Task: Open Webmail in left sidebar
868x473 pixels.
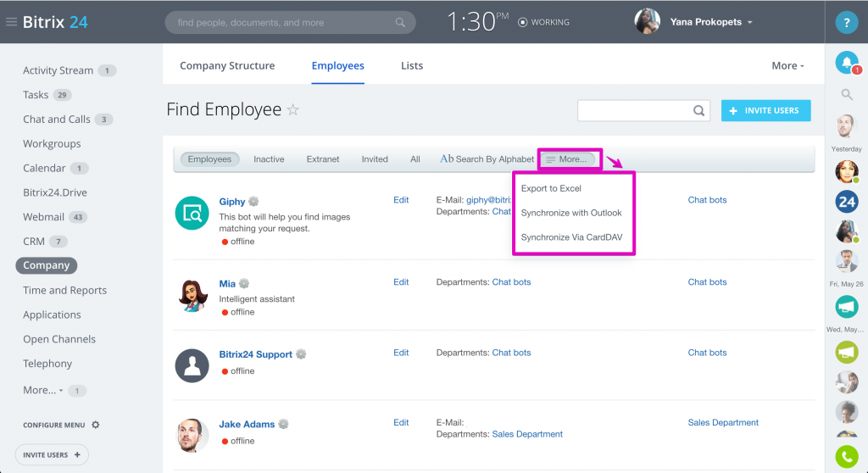Action: pyautogui.click(x=43, y=217)
